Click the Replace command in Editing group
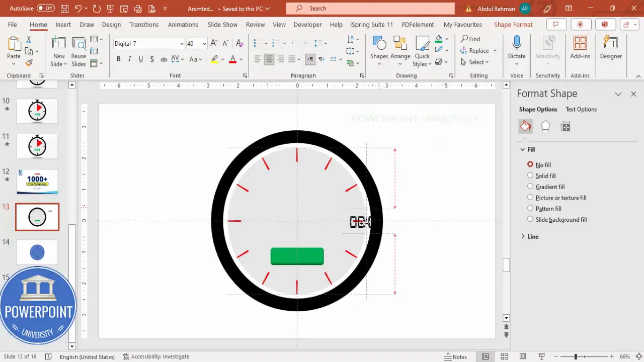The height and width of the screenshot is (362, 644). click(478, 50)
